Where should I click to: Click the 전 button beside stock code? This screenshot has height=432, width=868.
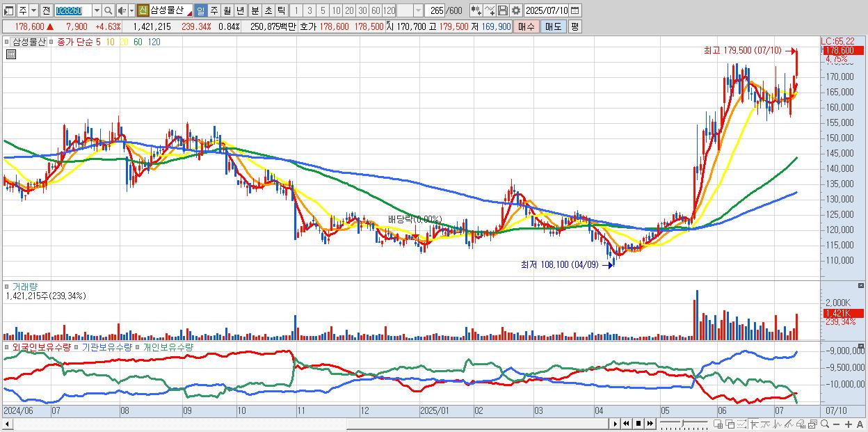click(46, 10)
